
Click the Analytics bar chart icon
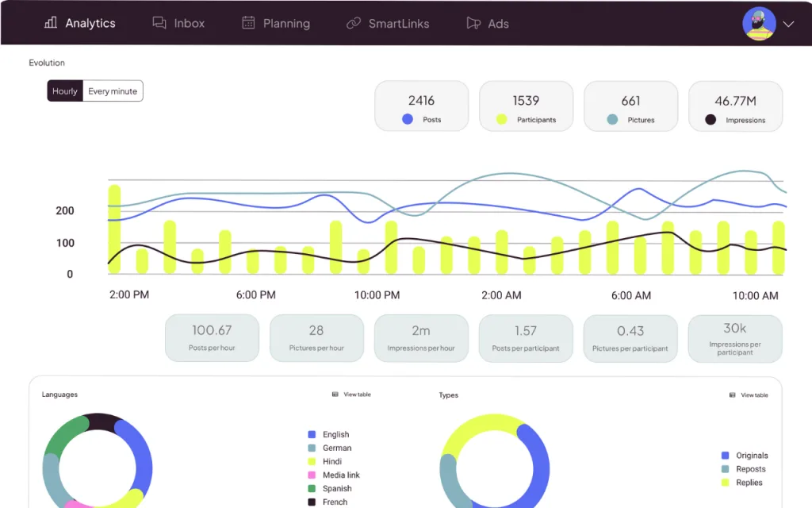(x=51, y=23)
